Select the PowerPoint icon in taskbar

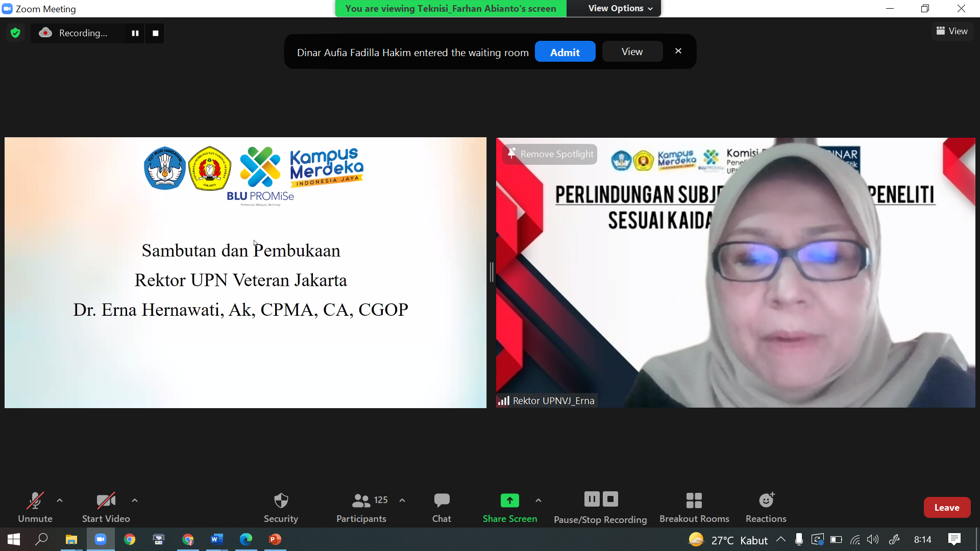pyautogui.click(x=275, y=539)
